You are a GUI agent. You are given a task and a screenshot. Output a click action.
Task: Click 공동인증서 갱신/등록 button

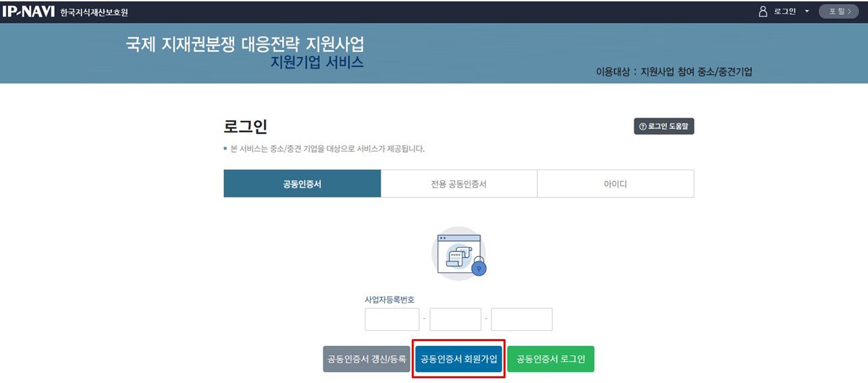(x=367, y=359)
